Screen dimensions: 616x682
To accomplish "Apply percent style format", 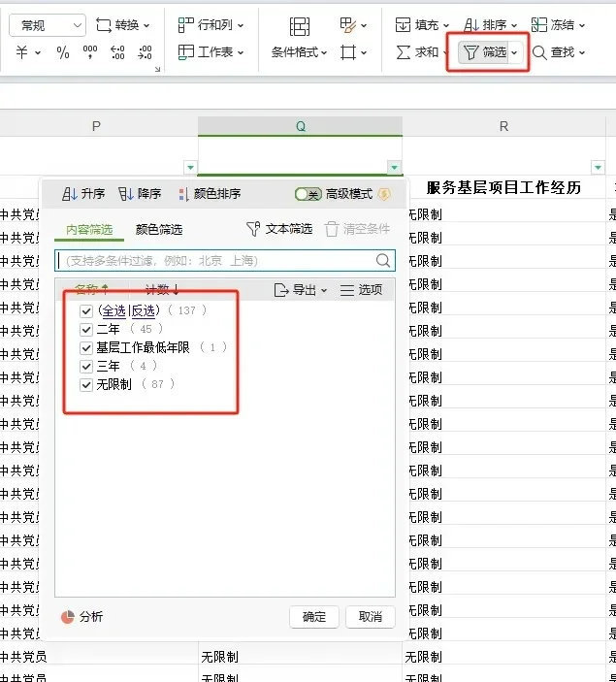I will (63, 52).
